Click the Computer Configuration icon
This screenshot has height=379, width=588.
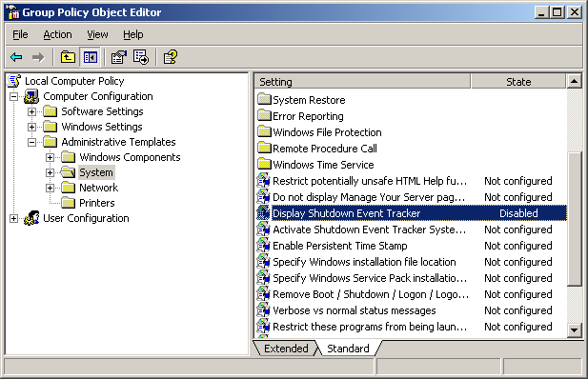(31, 96)
